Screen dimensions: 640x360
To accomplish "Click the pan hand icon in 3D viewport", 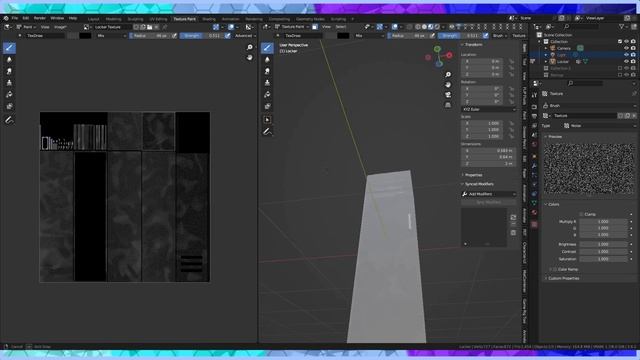I will [x=448, y=85].
